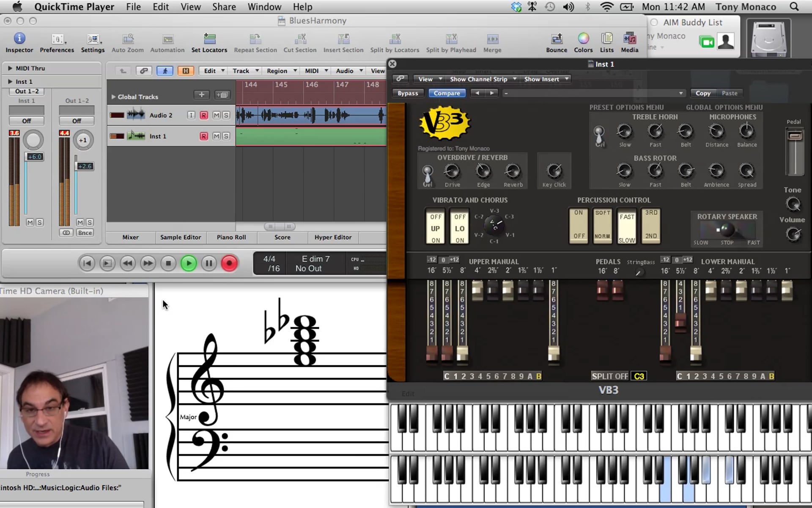
Task: Click the VB3 Volume knob
Action: (793, 234)
